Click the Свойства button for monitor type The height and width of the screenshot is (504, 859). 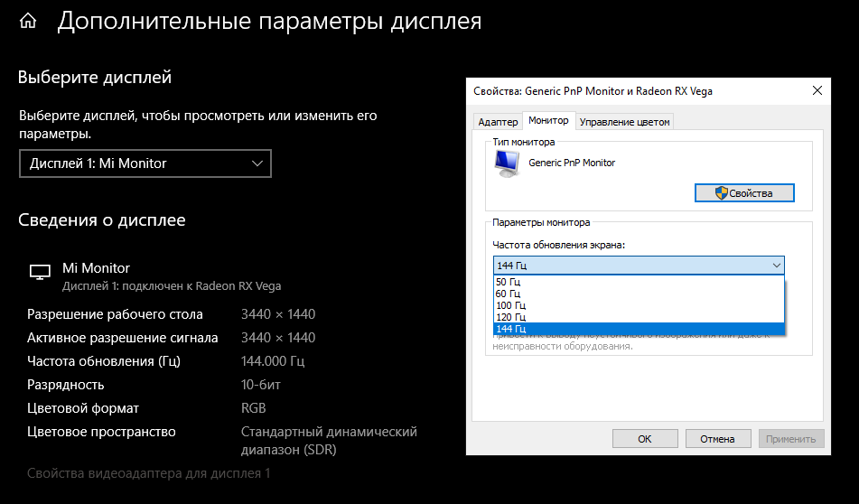744,192
